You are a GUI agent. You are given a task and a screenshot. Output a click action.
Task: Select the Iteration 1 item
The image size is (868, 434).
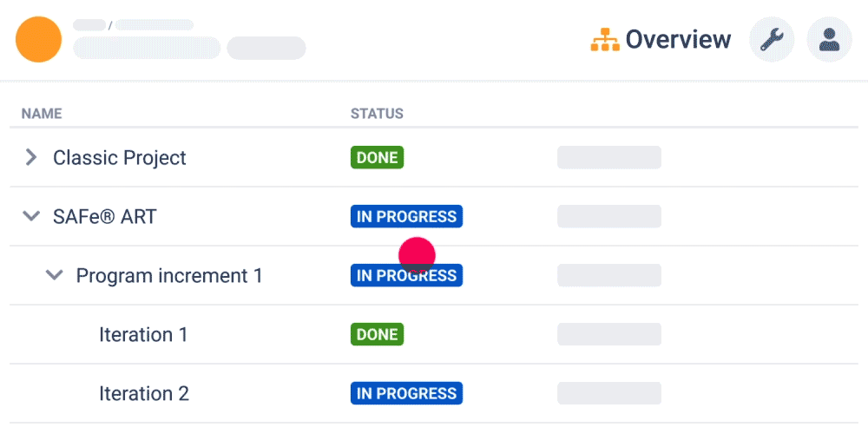(x=143, y=334)
